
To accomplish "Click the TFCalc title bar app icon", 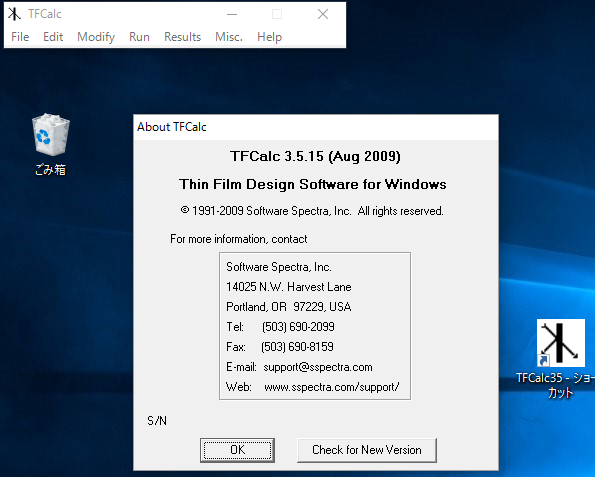I will [x=14, y=14].
